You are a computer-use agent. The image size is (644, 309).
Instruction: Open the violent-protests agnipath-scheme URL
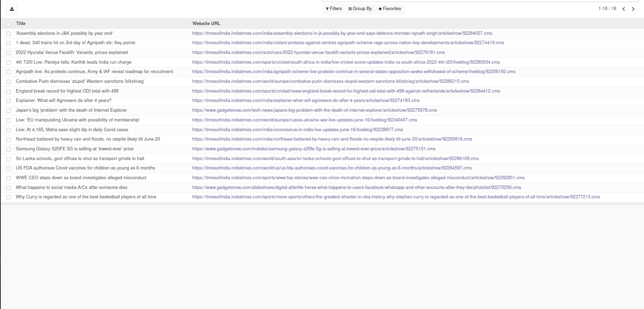(348, 43)
